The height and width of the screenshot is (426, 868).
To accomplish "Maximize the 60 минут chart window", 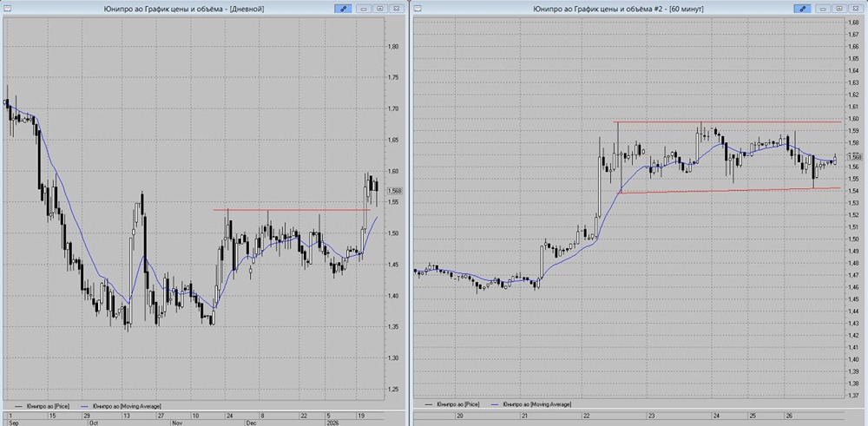I will (839, 9).
